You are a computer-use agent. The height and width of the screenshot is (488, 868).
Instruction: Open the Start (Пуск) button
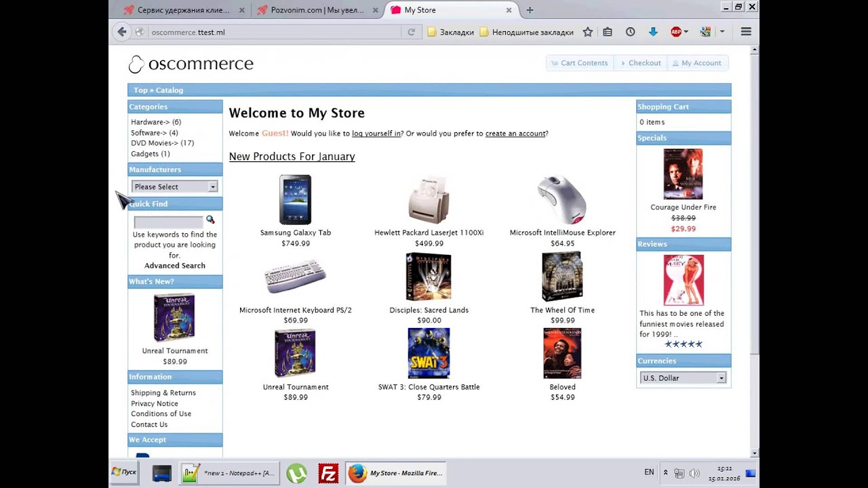(x=124, y=472)
